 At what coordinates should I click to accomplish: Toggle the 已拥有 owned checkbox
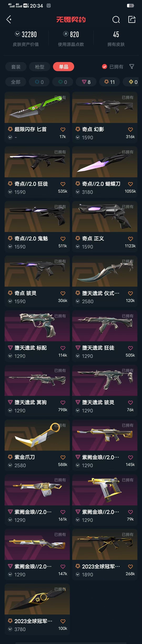[x=105, y=67]
